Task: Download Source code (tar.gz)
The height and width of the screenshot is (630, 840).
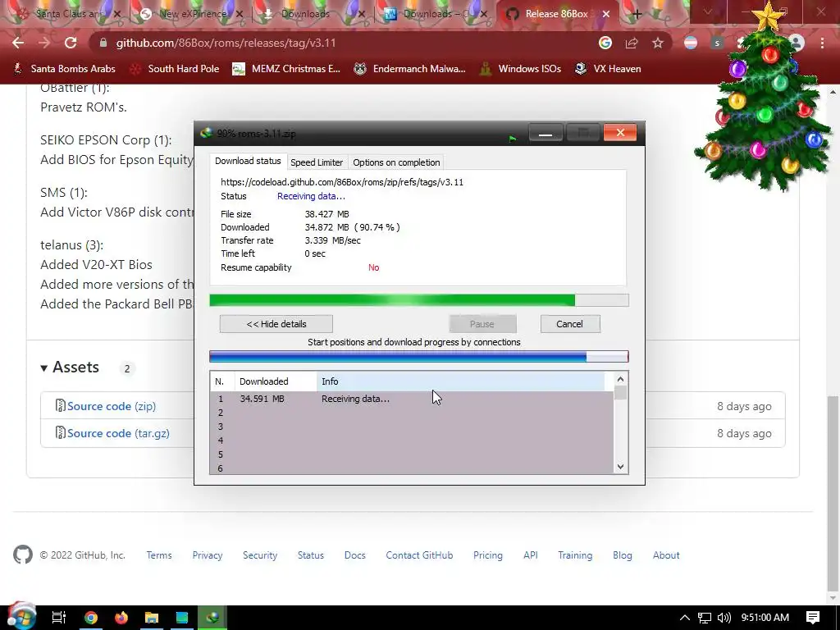Action: tap(118, 433)
